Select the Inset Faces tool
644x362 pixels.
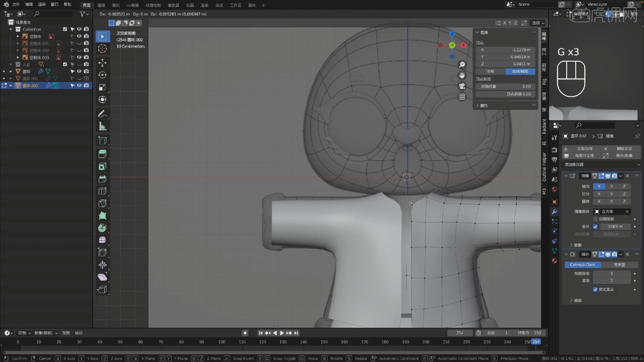coord(103,167)
